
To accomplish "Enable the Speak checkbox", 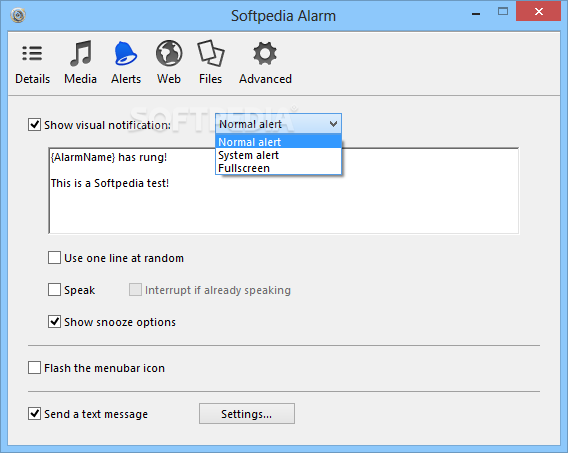I will coord(54,290).
